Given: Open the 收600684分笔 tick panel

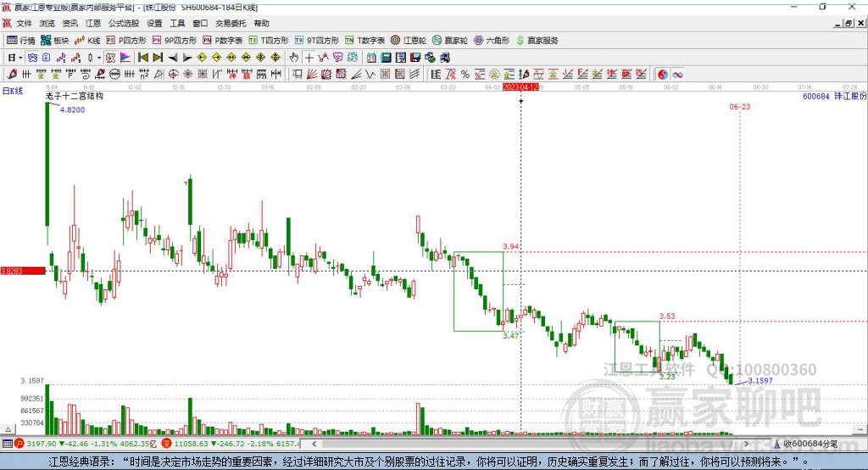Looking at the screenshot, I should (806, 444).
